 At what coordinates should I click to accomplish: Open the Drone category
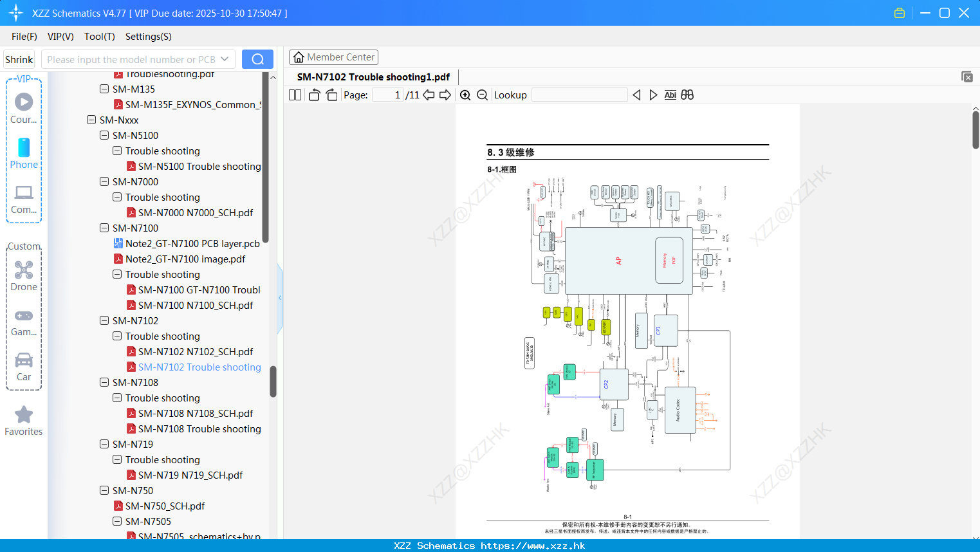pos(24,276)
